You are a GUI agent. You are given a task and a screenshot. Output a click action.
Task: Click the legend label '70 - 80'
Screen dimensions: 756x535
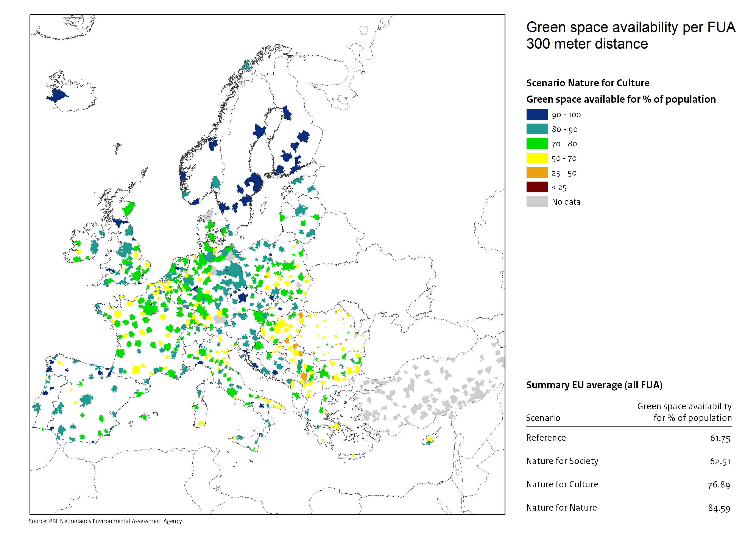tap(564, 144)
